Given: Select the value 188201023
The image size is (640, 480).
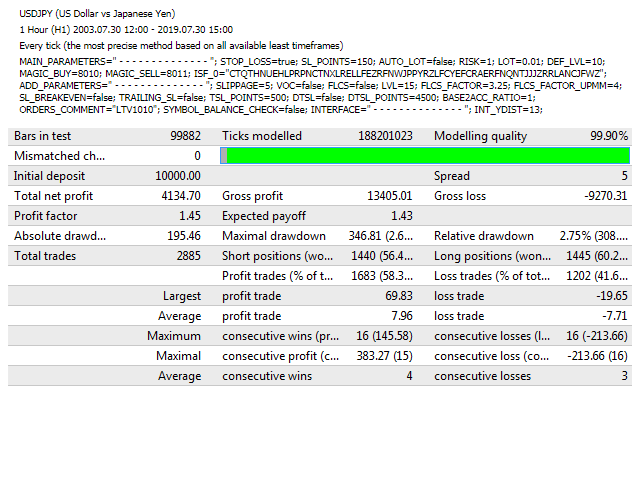Looking at the screenshot, I should tap(385, 136).
